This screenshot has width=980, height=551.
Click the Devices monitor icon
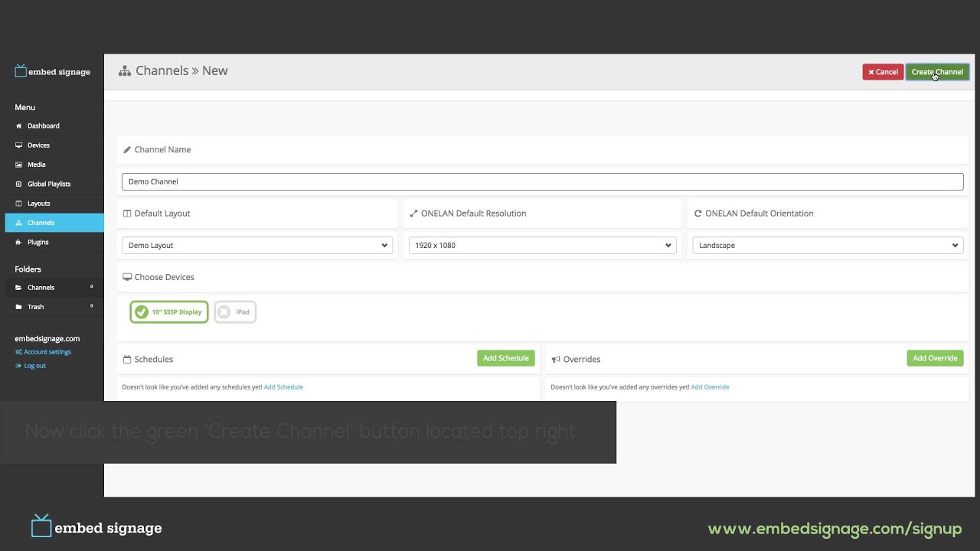coord(19,145)
